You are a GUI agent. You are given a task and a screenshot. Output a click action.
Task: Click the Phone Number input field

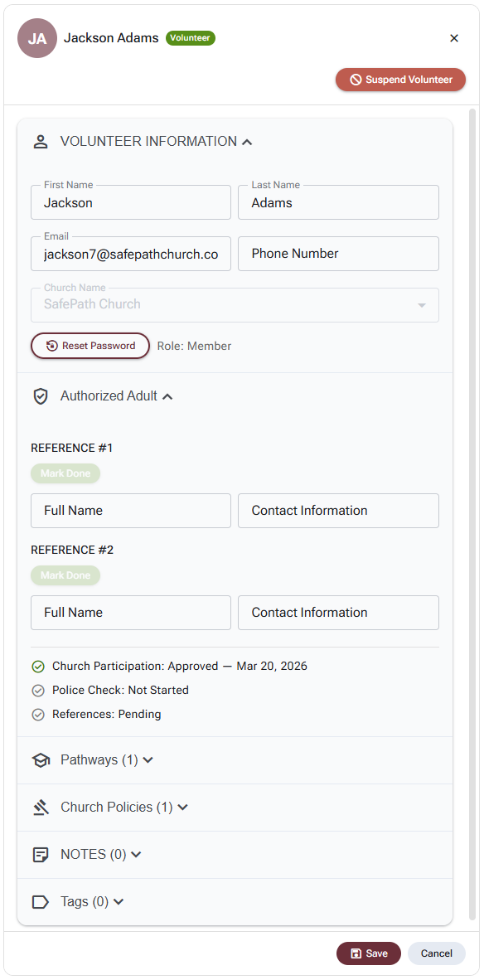click(338, 254)
